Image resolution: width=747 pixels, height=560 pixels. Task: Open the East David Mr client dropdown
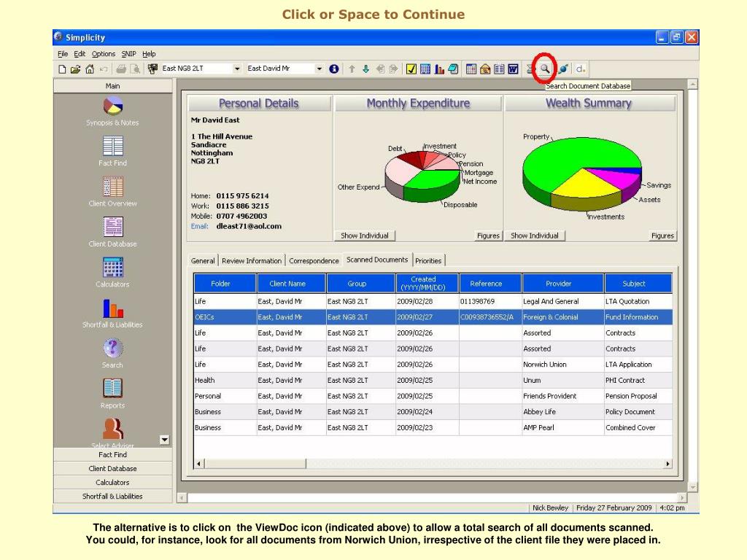[x=320, y=69]
